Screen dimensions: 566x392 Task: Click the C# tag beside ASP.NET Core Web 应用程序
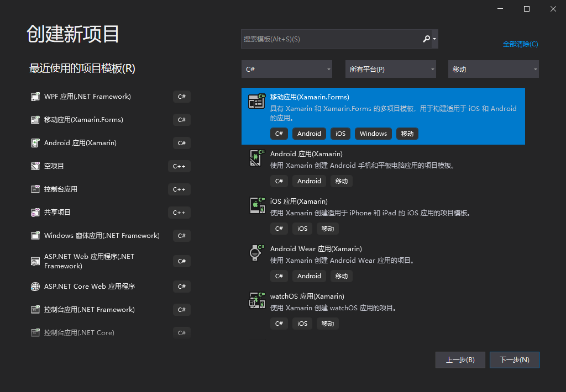[x=181, y=287]
